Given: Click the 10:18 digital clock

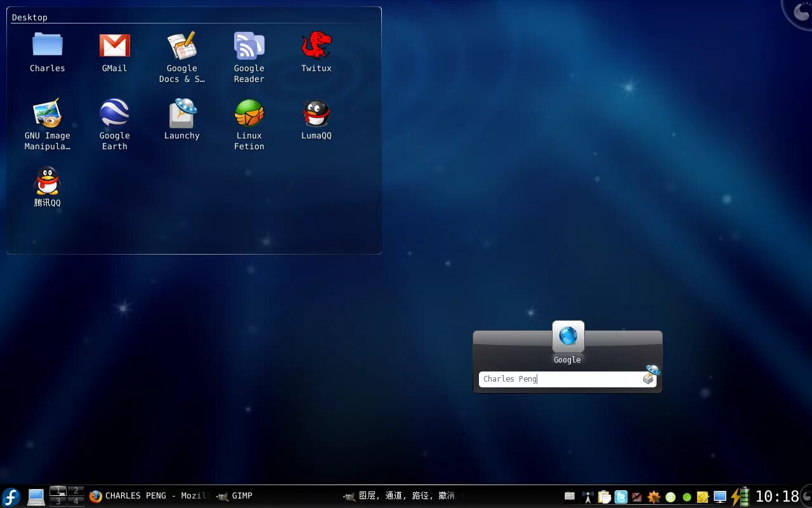Looking at the screenshot, I should click(x=777, y=497).
